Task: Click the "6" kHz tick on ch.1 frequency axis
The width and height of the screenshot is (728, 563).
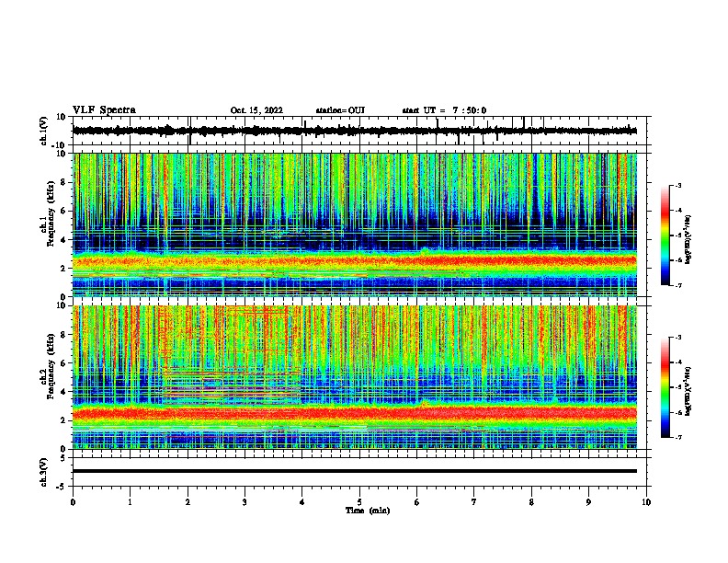Action: 64,211
